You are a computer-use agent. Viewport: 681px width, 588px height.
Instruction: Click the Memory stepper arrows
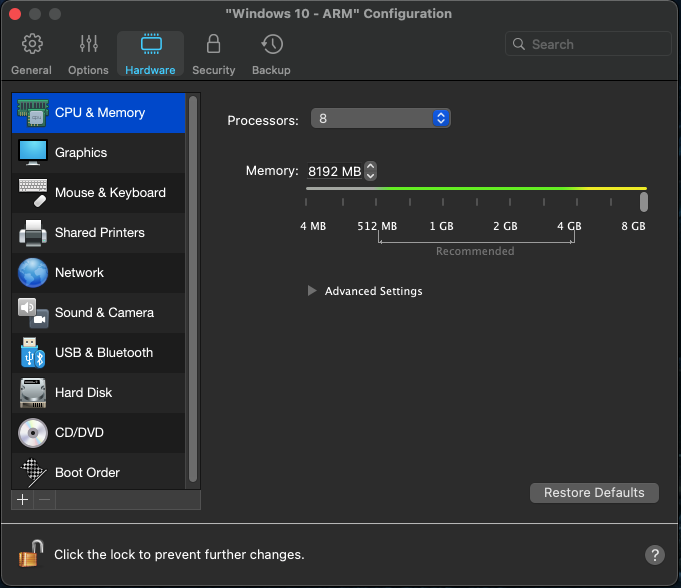click(x=370, y=171)
